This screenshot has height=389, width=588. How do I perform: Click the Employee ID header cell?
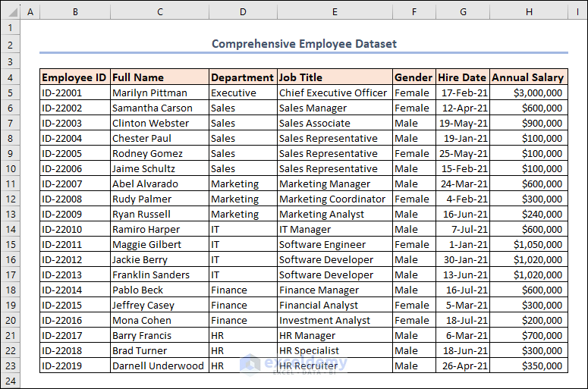pos(74,77)
